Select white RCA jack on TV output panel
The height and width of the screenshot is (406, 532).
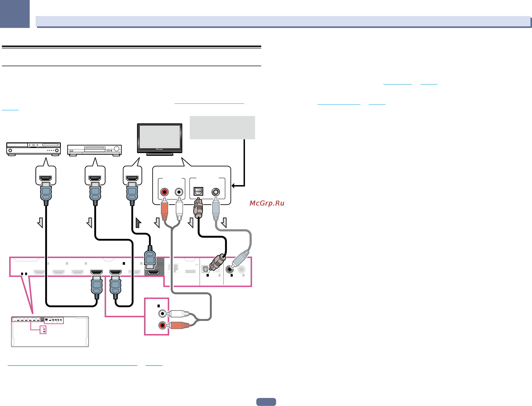click(x=179, y=192)
